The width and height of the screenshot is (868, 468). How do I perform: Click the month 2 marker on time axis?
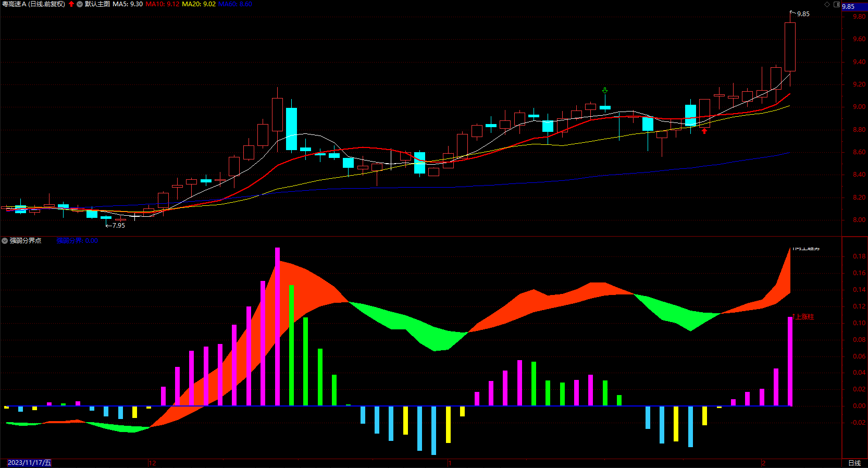[764, 463]
